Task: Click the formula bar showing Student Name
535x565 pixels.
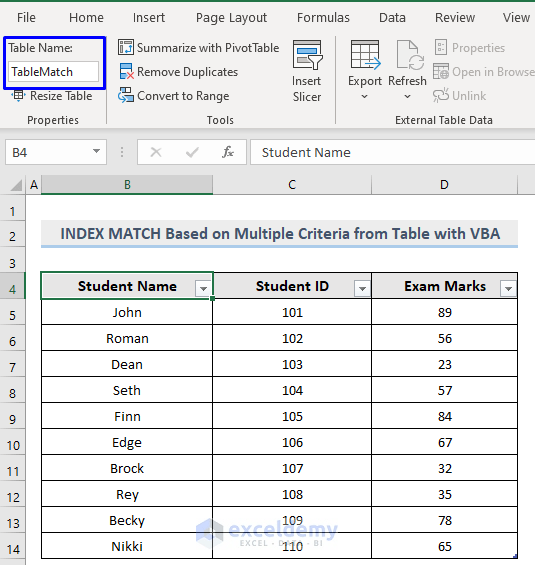Action: pos(392,152)
